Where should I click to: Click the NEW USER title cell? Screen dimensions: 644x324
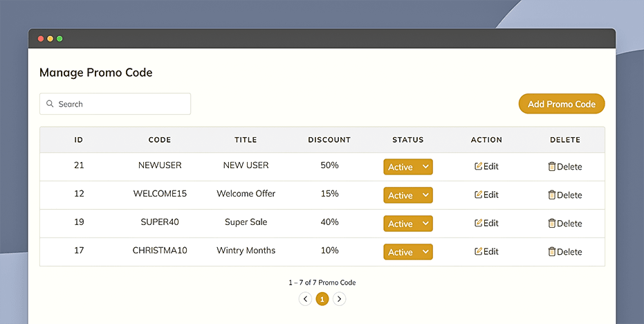click(x=246, y=165)
